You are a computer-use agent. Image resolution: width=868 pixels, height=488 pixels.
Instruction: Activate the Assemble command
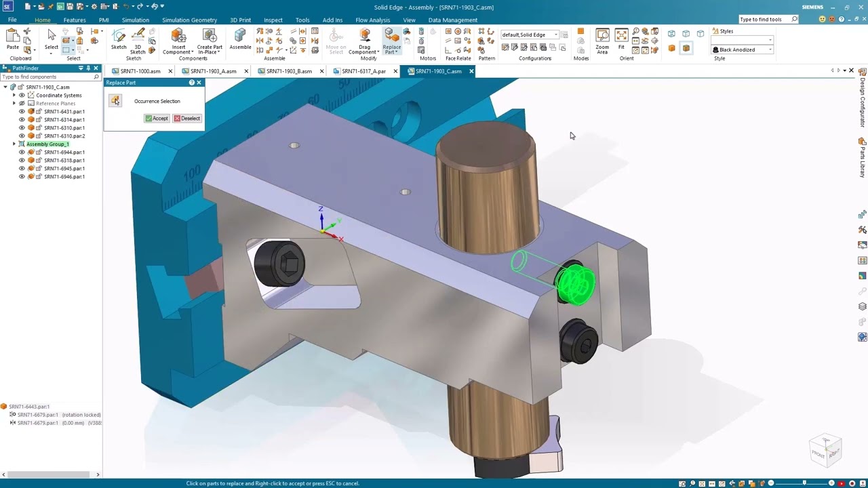[240, 39]
